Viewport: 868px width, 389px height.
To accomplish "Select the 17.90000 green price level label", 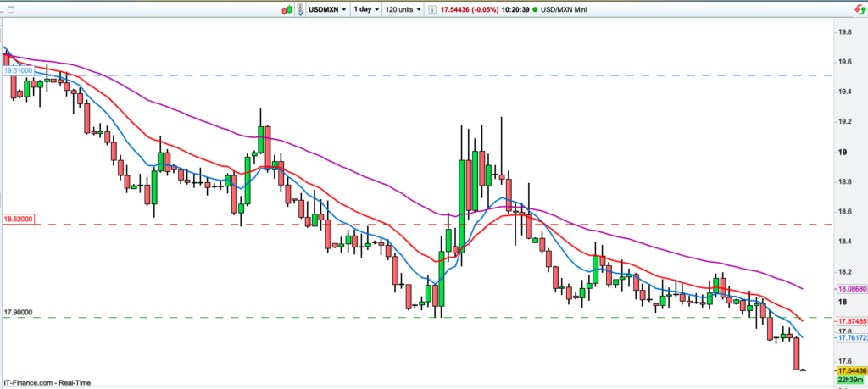I will pyautogui.click(x=19, y=312).
